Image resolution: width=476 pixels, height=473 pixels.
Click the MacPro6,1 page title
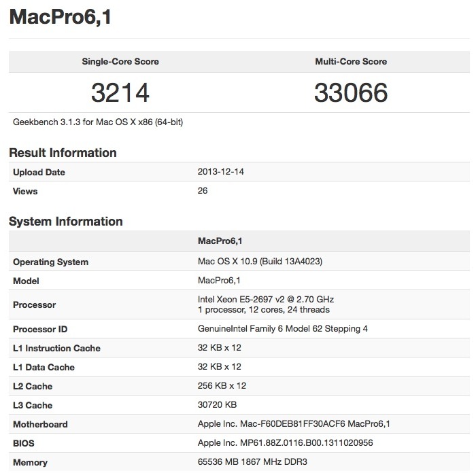[60, 17]
